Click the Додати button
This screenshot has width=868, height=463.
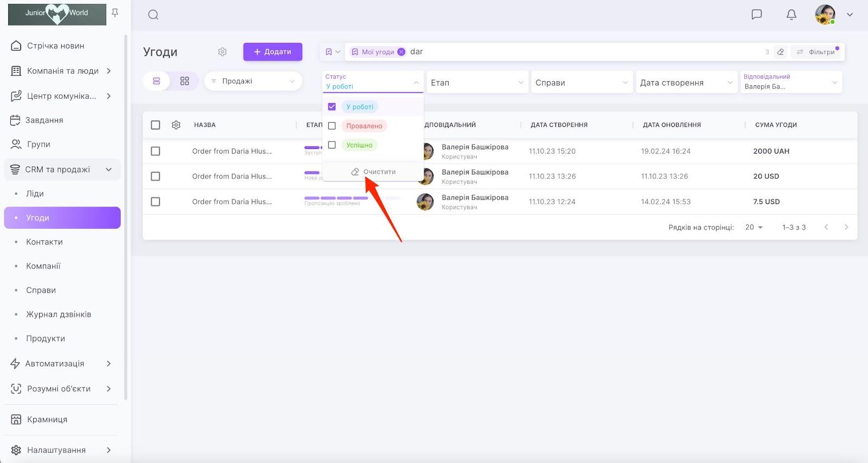[272, 52]
